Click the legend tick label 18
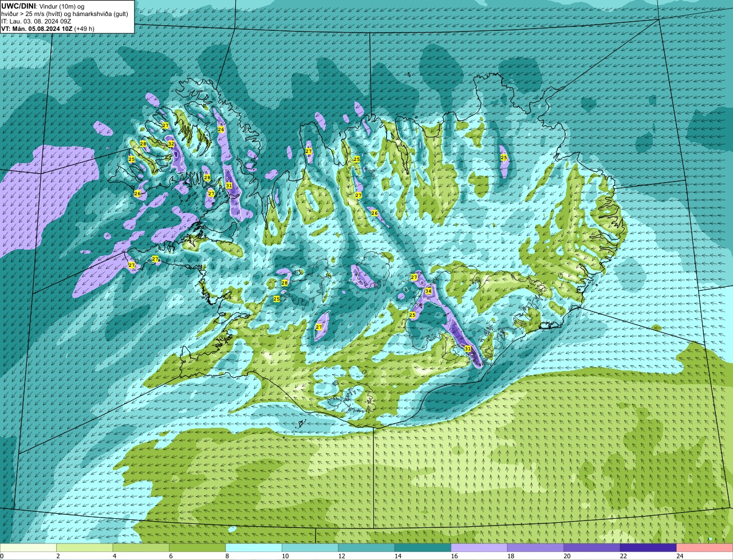Viewport: 733px width, 560px height. click(510, 556)
